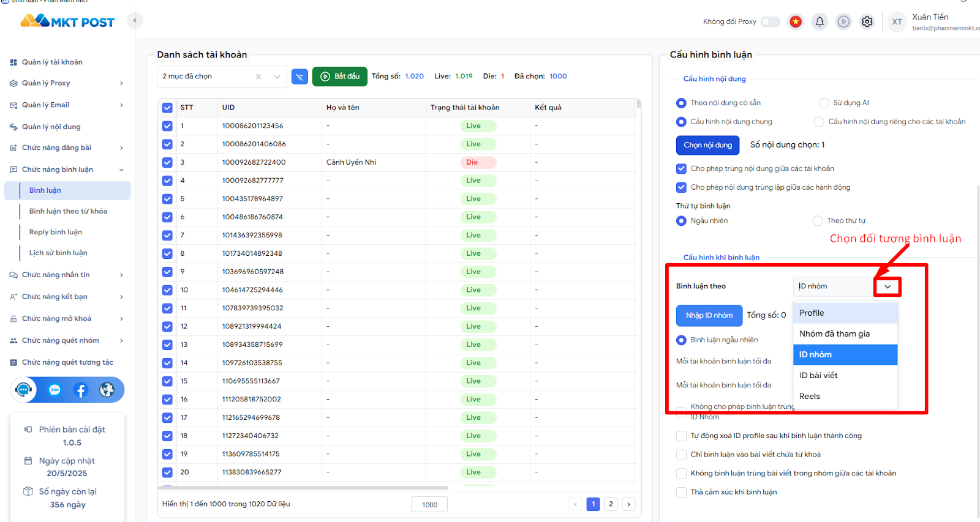This screenshot has height=522, width=980.
Task: Open Bình luận theo từ khóa page
Action: pyautogui.click(x=68, y=212)
